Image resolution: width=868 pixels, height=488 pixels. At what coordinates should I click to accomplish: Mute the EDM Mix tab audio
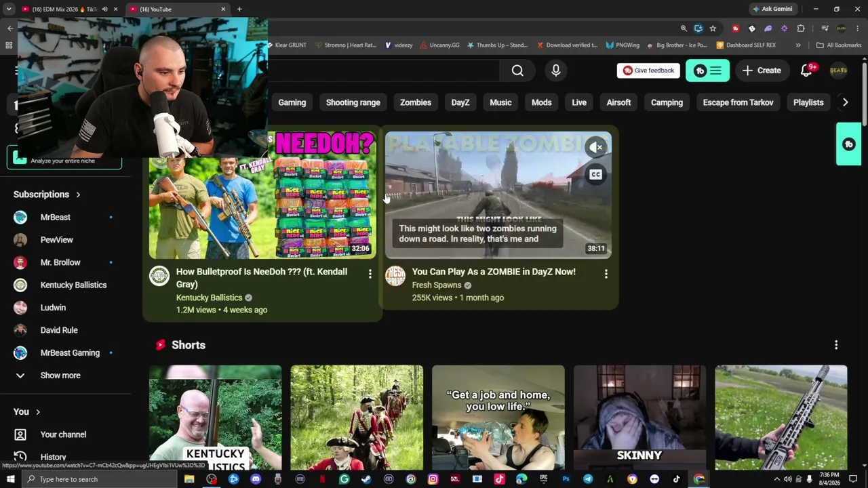[104, 9]
